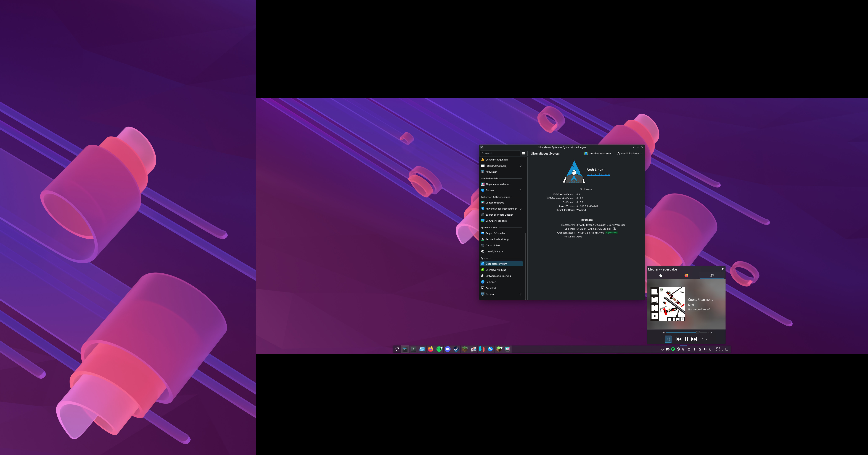Expand the Fensterverwaltung settings category
This screenshot has height=455, width=868.
[x=521, y=166]
